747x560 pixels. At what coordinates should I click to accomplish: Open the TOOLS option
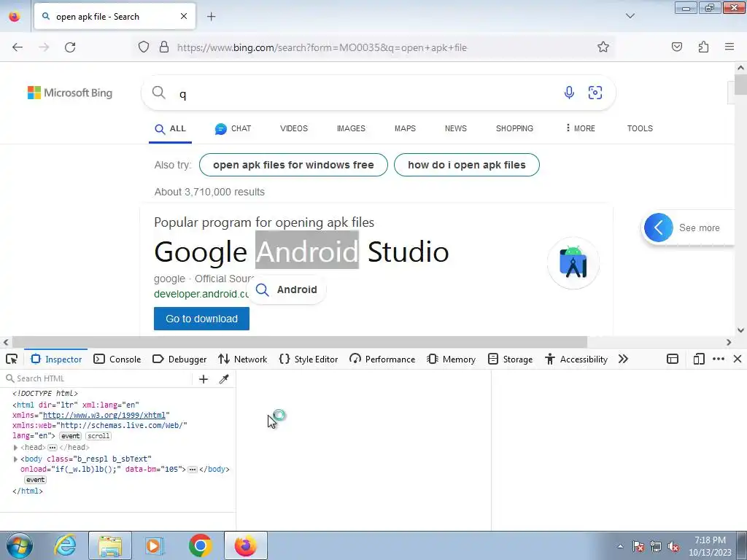point(640,128)
